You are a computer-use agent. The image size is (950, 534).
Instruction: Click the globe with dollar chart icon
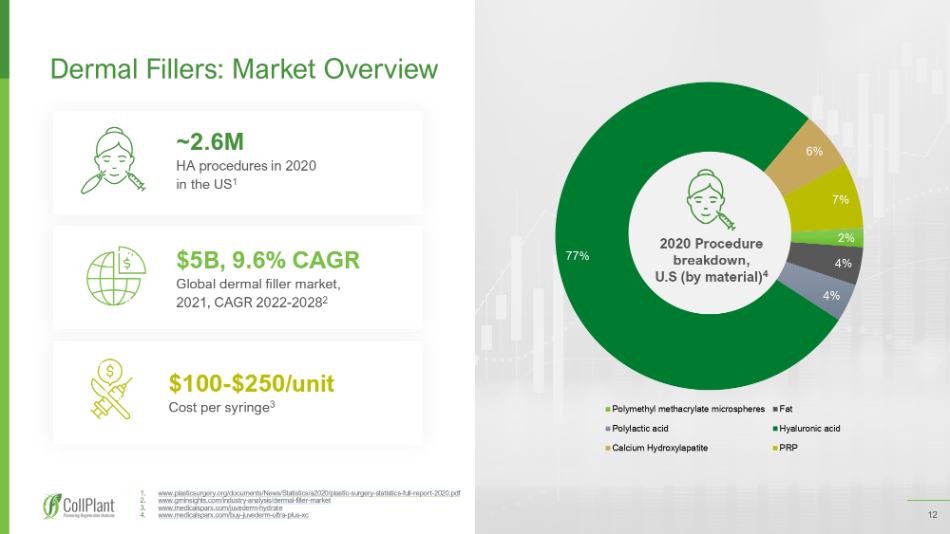(116, 275)
